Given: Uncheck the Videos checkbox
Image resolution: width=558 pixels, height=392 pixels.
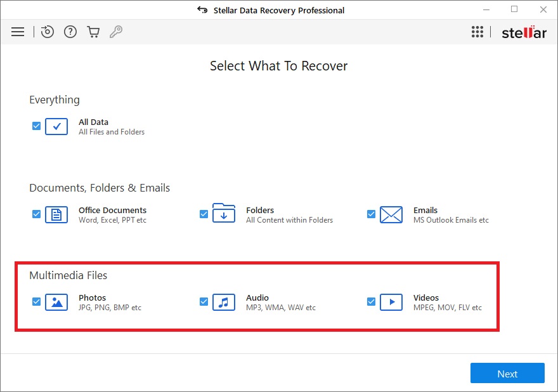Looking at the screenshot, I should click(371, 301).
